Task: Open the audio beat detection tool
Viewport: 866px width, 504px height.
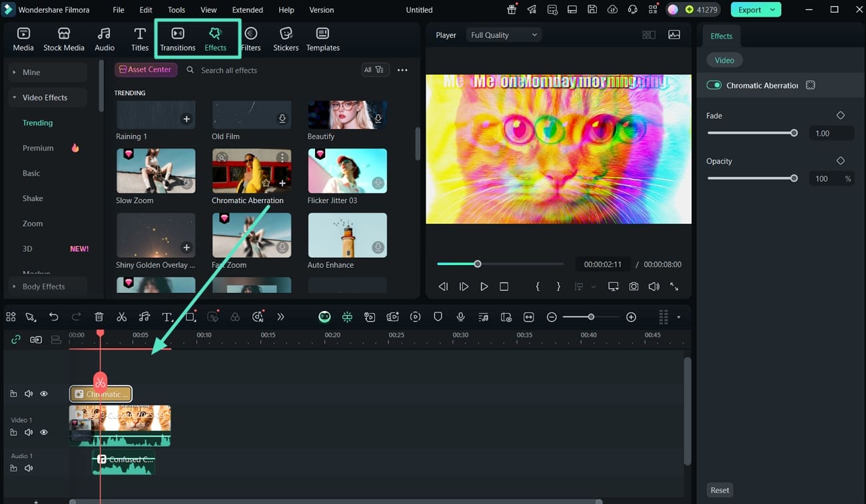Action: (145, 317)
